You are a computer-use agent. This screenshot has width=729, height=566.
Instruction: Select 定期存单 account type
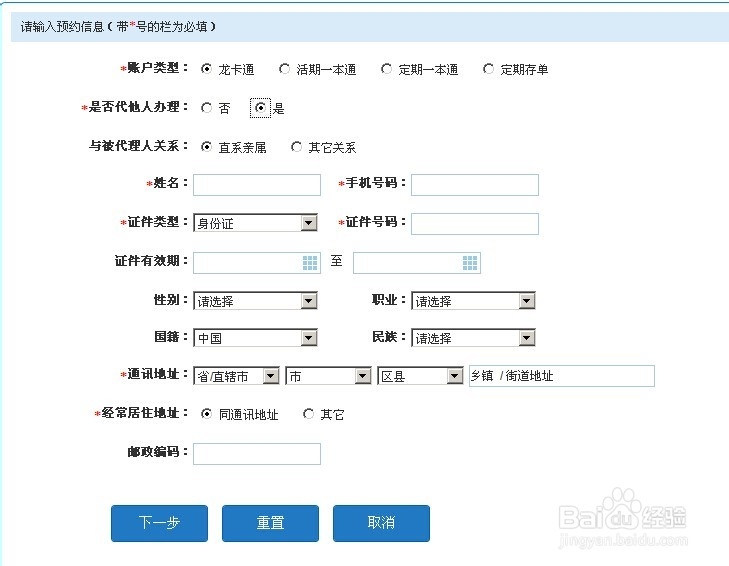pyautogui.click(x=488, y=69)
